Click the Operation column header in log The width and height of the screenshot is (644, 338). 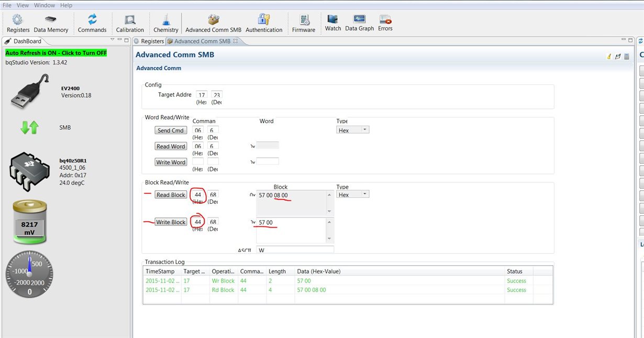pyautogui.click(x=224, y=271)
